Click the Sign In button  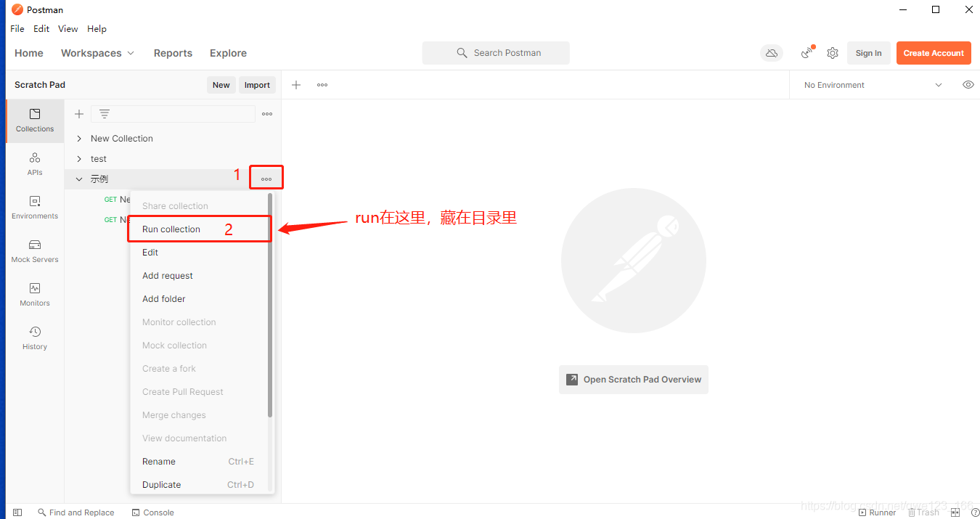(x=868, y=53)
